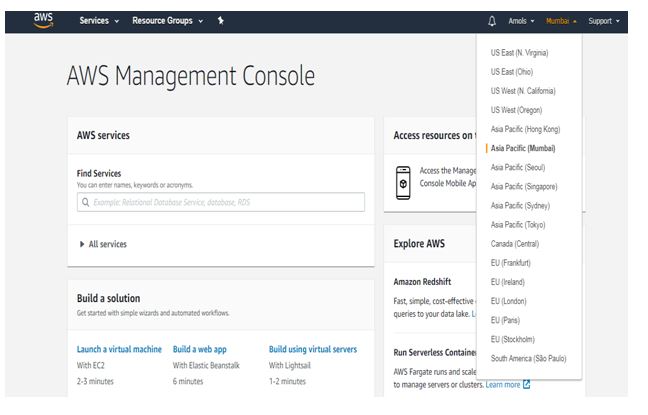648x415 pixels.
Task: Click Learn more link for Fargate
Action: 503,385
